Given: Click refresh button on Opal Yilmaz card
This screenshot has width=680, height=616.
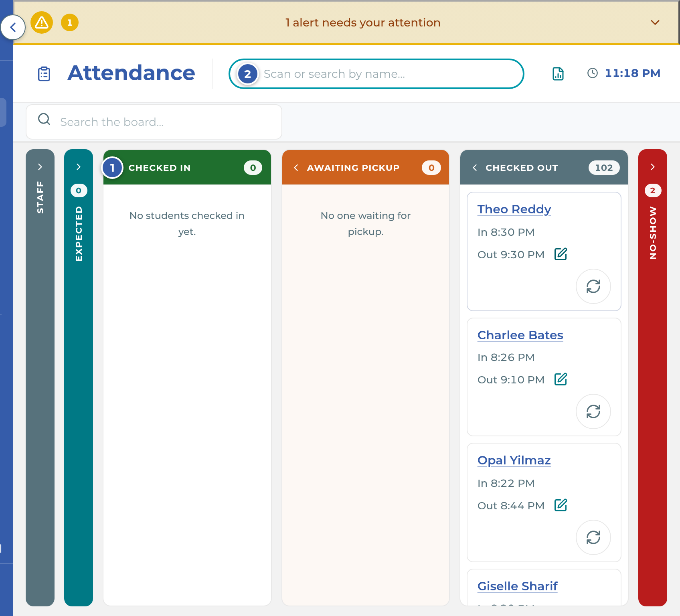Looking at the screenshot, I should point(593,537).
